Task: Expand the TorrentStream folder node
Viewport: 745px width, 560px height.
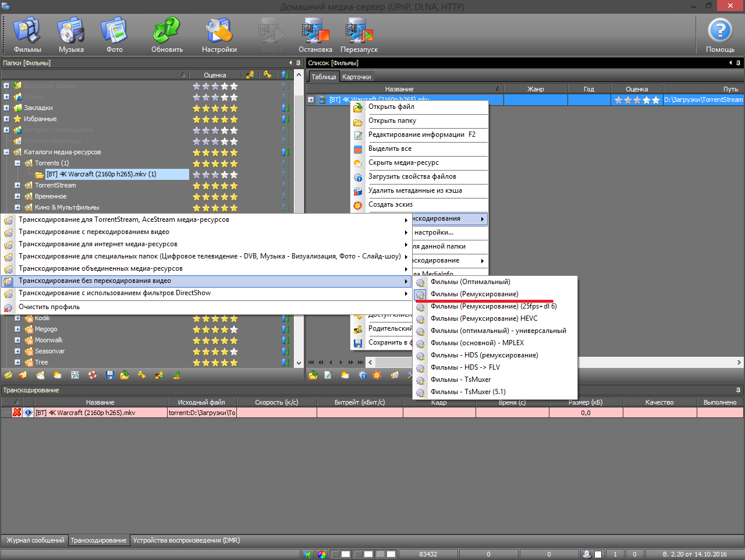Action: click(x=17, y=186)
